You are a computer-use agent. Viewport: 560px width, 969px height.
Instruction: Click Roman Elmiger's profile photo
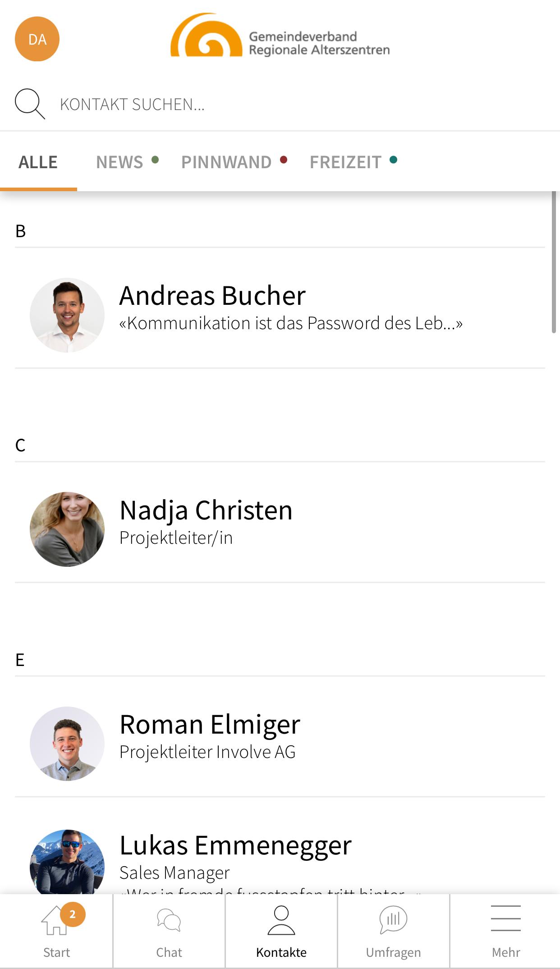click(67, 744)
